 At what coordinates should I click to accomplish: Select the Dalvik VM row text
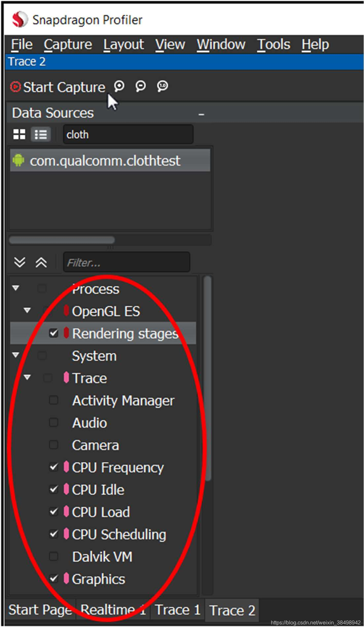(x=102, y=557)
